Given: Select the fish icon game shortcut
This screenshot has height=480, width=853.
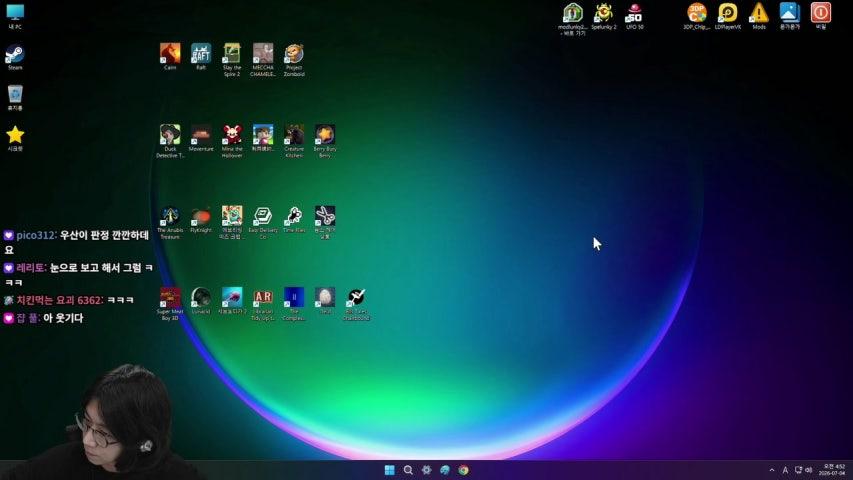Looking at the screenshot, I should pyautogui.click(x=232, y=300).
